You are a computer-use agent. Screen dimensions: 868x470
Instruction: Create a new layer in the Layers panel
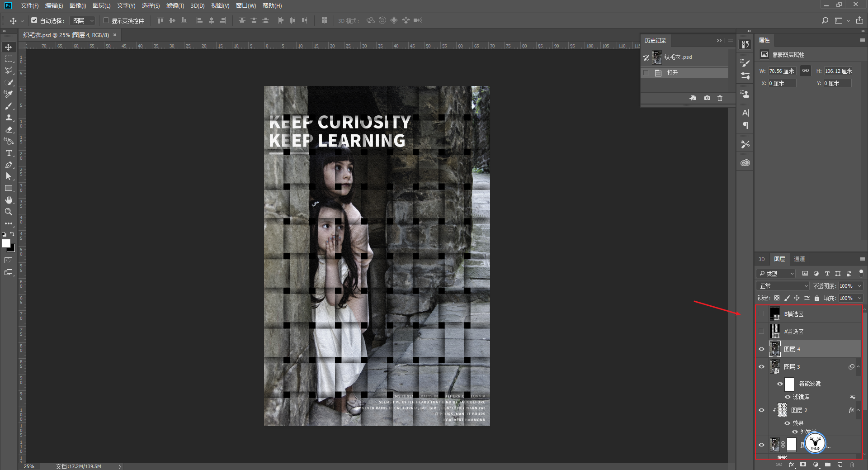click(840, 465)
